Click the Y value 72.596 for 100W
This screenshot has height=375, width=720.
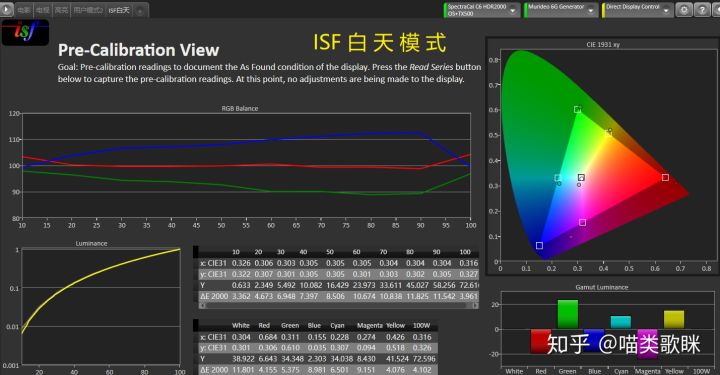click(x=424, y=359)
